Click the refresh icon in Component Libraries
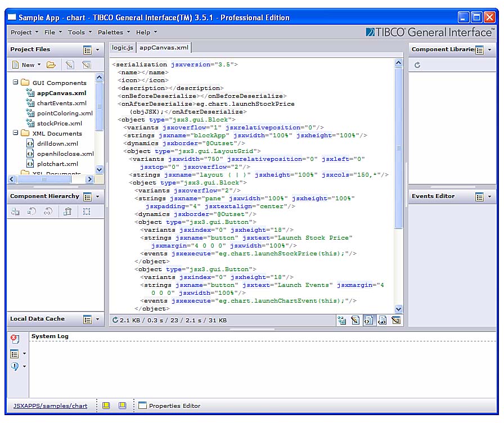504x423 pixels. 417,65
